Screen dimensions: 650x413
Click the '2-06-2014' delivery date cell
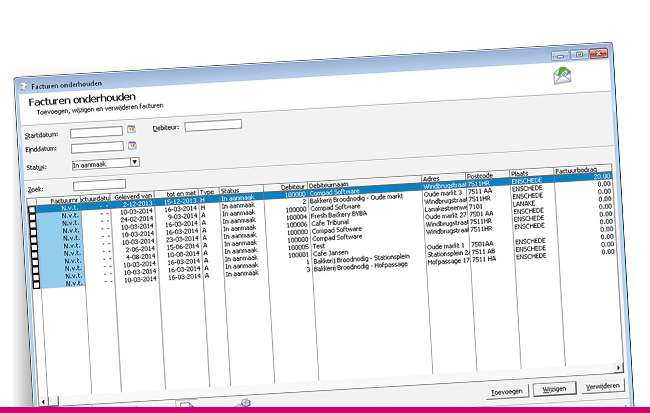point(140,249)
